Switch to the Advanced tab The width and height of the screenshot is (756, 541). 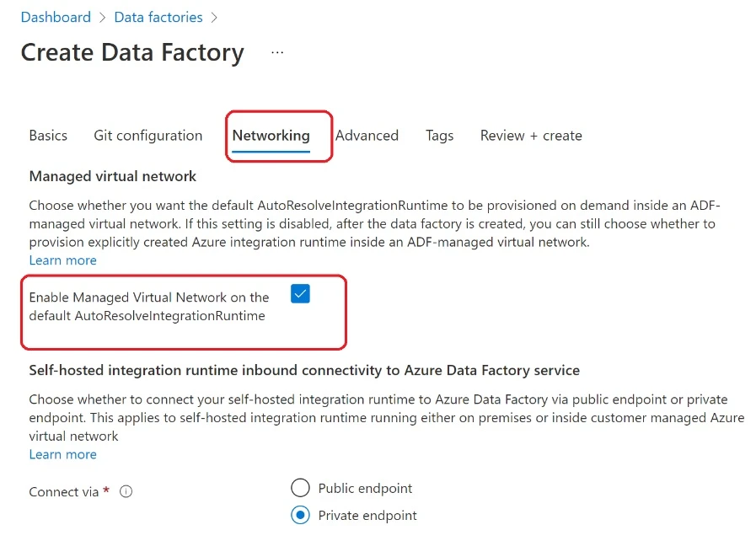pos(367,135)
